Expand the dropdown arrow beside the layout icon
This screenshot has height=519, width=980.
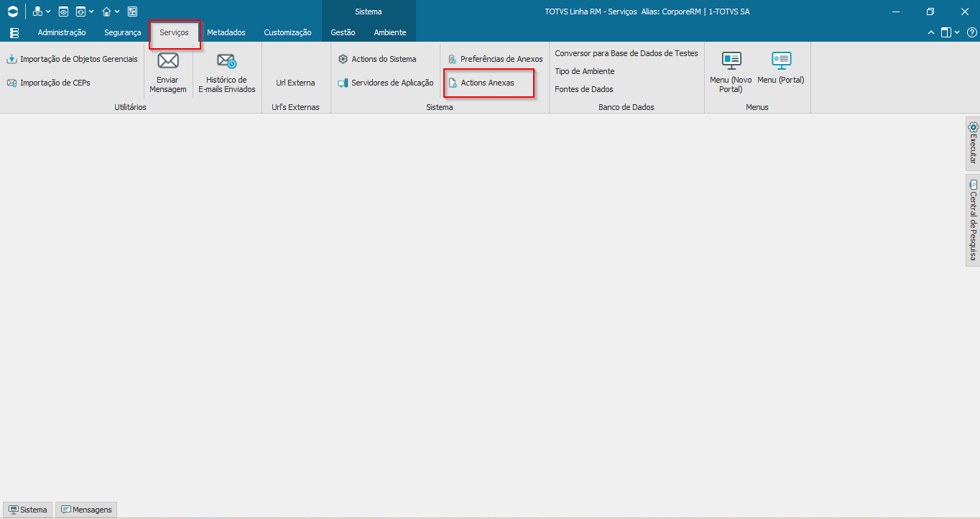pos(957,32)
